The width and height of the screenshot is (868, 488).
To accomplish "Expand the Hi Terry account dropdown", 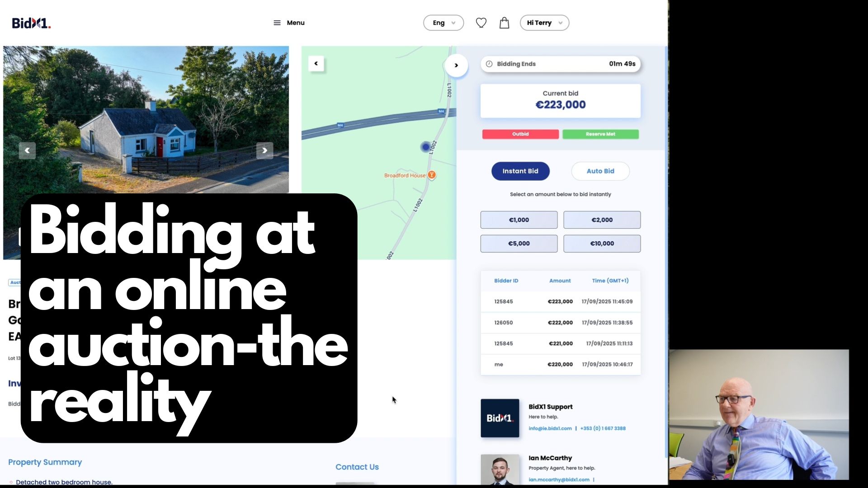I will click(544, 23).
